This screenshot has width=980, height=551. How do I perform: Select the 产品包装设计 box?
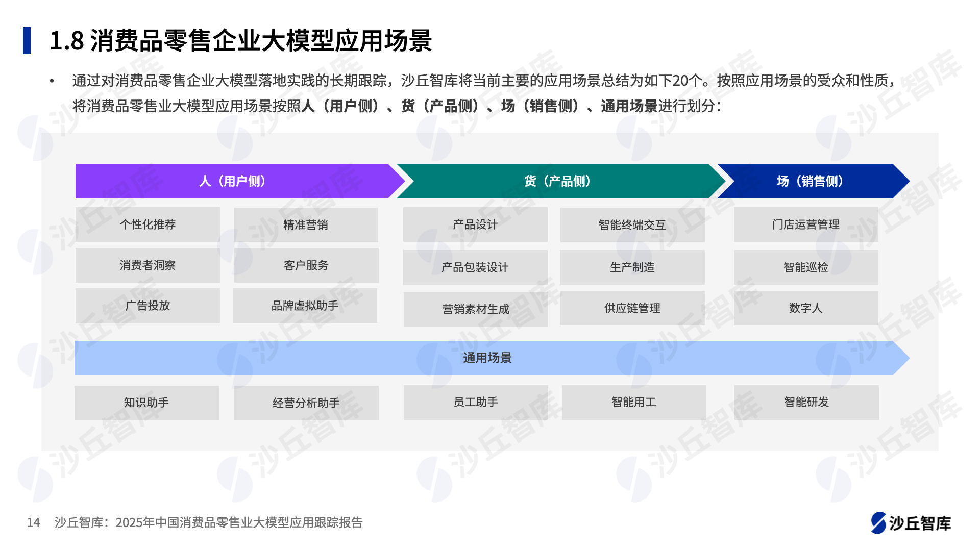click(x=475, y=267)
